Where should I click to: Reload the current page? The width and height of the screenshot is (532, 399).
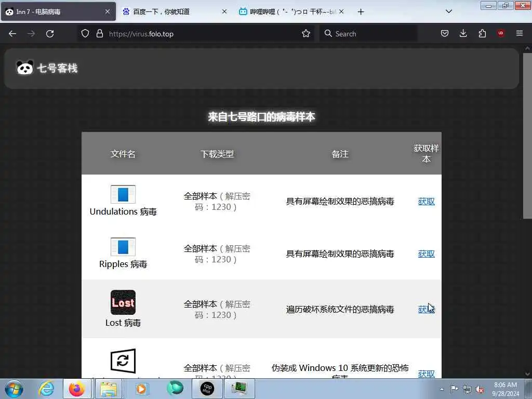click(x=50, y=34)
